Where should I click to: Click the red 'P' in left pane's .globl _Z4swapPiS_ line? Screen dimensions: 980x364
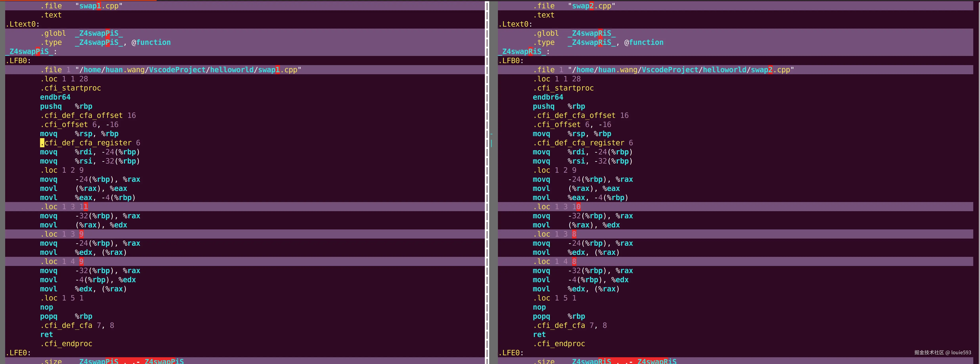coord(107,33)
